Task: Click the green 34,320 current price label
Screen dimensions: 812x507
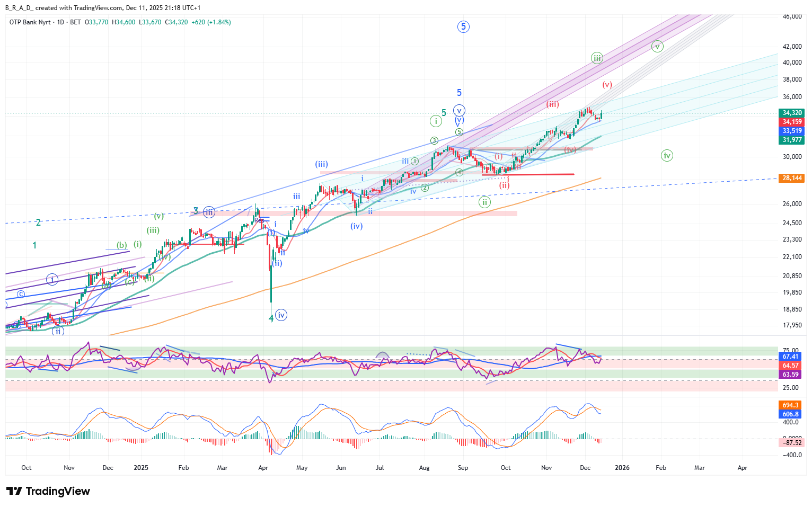Action: tap(792, 113)
